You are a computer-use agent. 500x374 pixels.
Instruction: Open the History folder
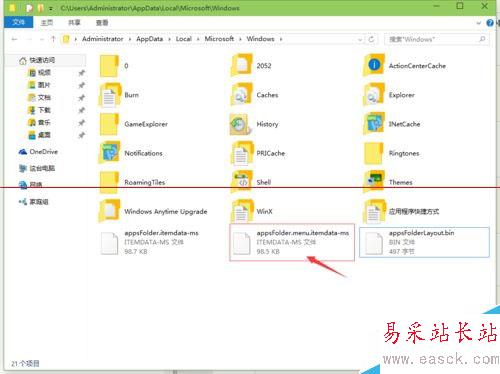coord(254,124)
